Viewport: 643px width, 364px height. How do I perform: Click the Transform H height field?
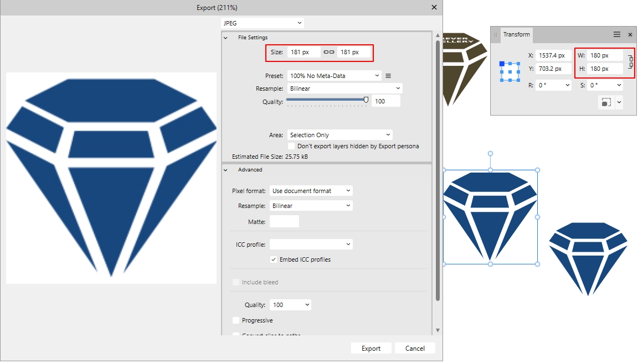[x=605, y=69]
